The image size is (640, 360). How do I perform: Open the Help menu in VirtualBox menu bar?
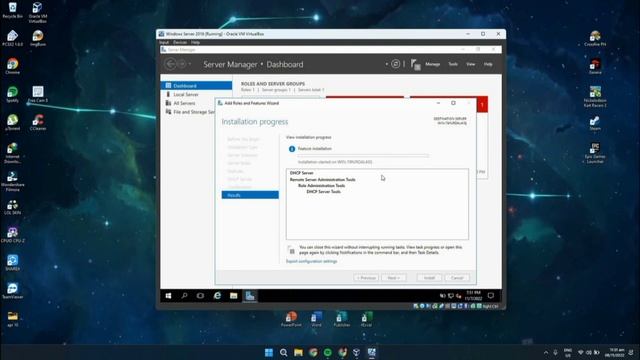[x=196, y=42]
